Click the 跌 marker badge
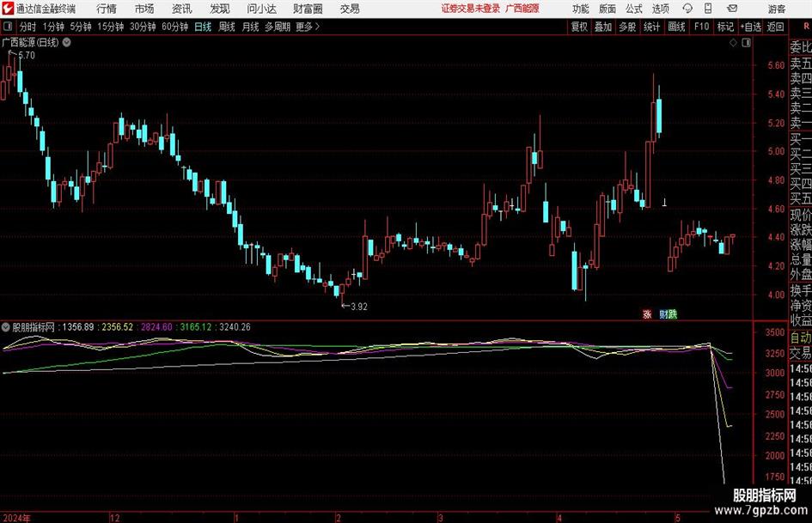The height and width of the screenshot is (523, 812). point(673,313)
